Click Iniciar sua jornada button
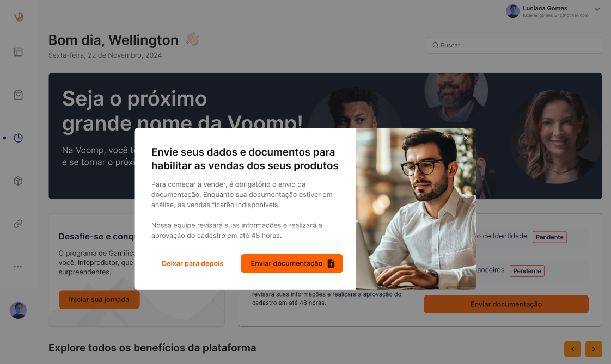611x364 pixels. (99, 299)
